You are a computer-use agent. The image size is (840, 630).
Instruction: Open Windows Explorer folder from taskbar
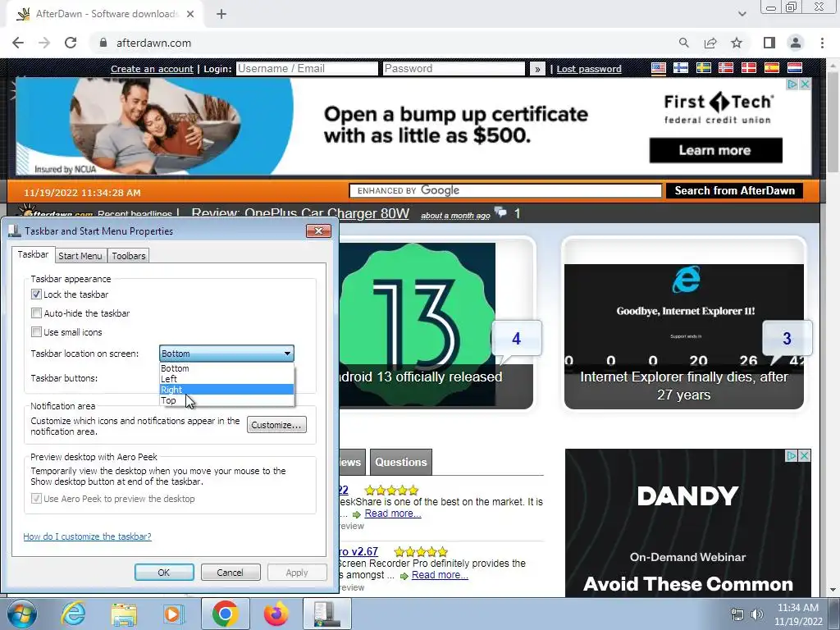click(124, 614)
